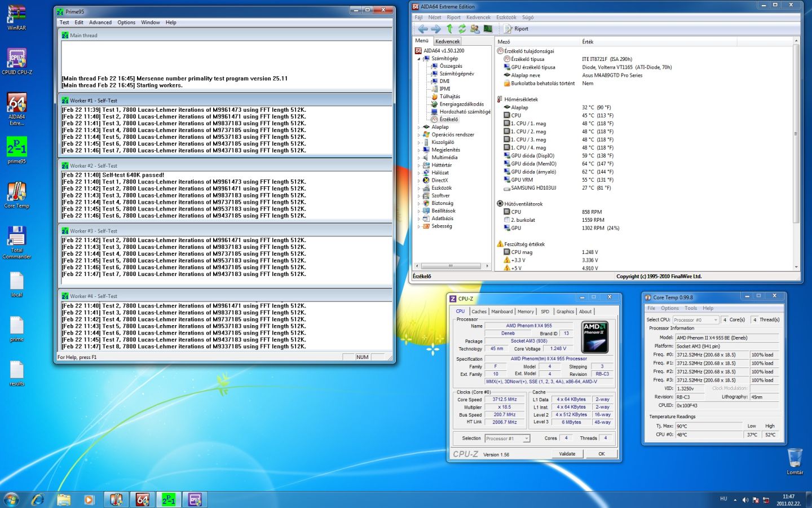This screenshot has height=508, width=812.
Task: Click AIDA64 toolbar Forward arrow
Action: pos(436,29)
